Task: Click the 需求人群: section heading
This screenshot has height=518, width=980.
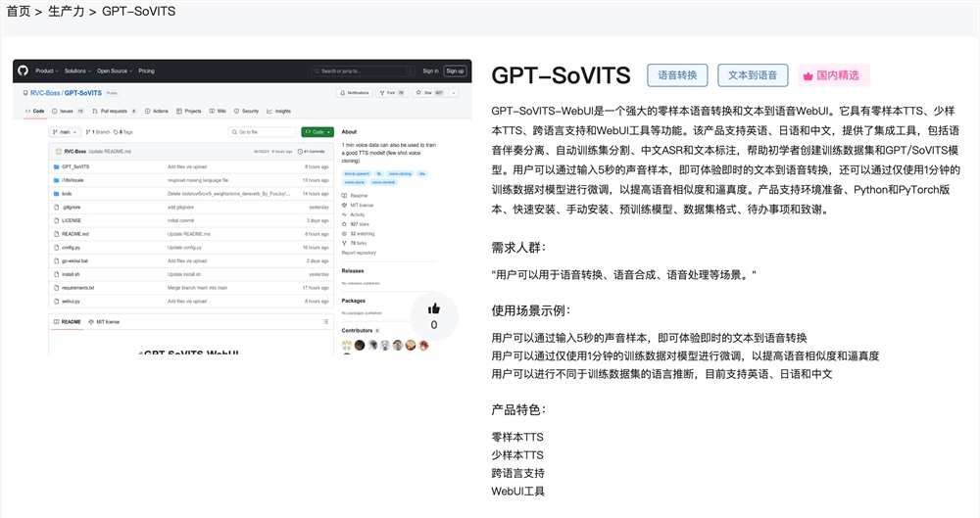Action: 518,248
